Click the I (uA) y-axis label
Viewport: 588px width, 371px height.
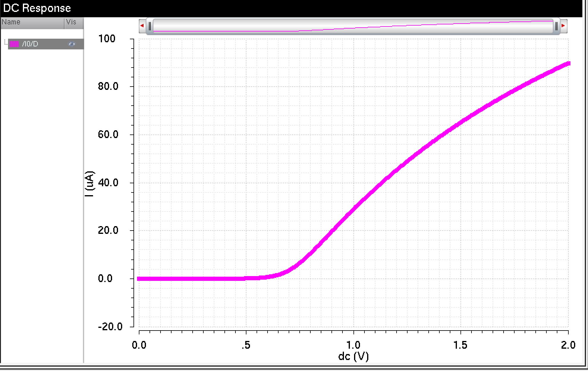(89, 184)
